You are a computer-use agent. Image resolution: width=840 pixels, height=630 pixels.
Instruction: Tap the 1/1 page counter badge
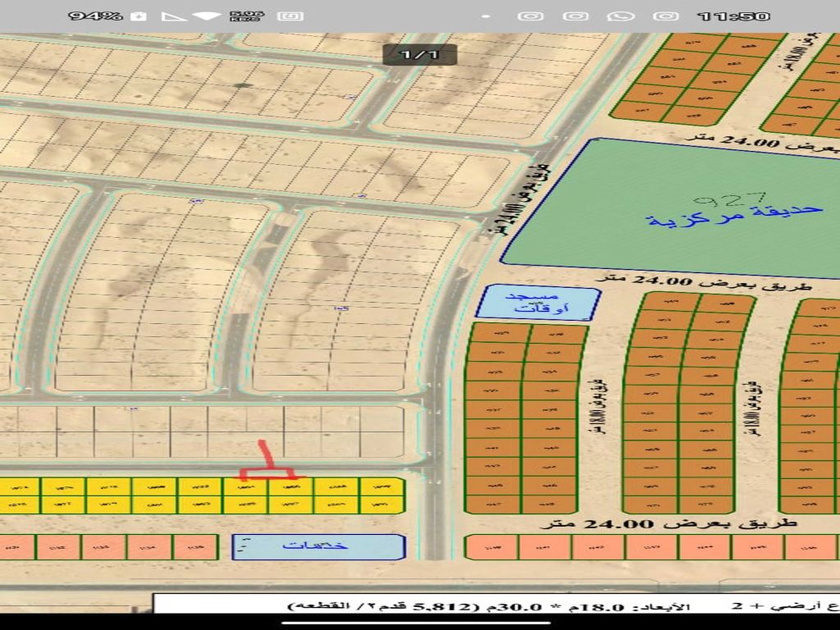coord(419,54)
